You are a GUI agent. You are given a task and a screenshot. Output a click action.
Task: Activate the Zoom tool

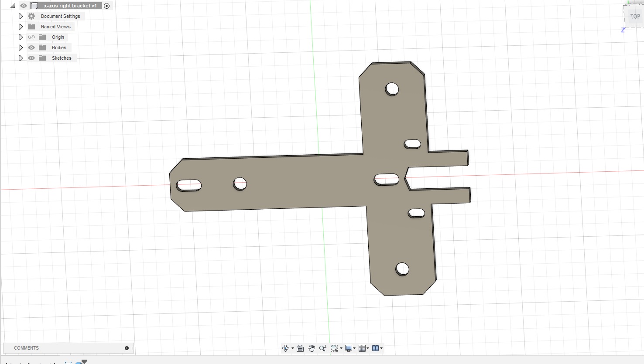322,348
